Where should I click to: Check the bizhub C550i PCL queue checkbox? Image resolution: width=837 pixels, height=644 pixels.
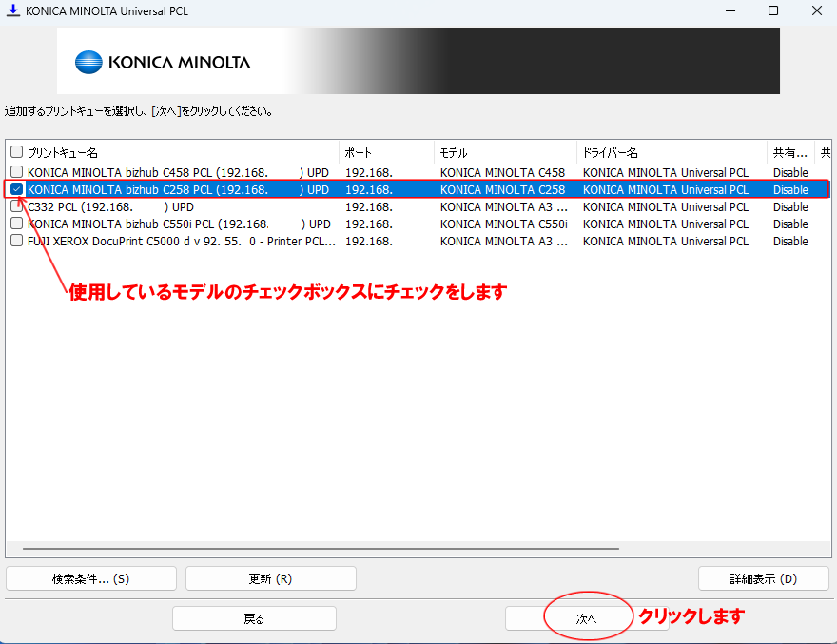[x=16, y=224]
